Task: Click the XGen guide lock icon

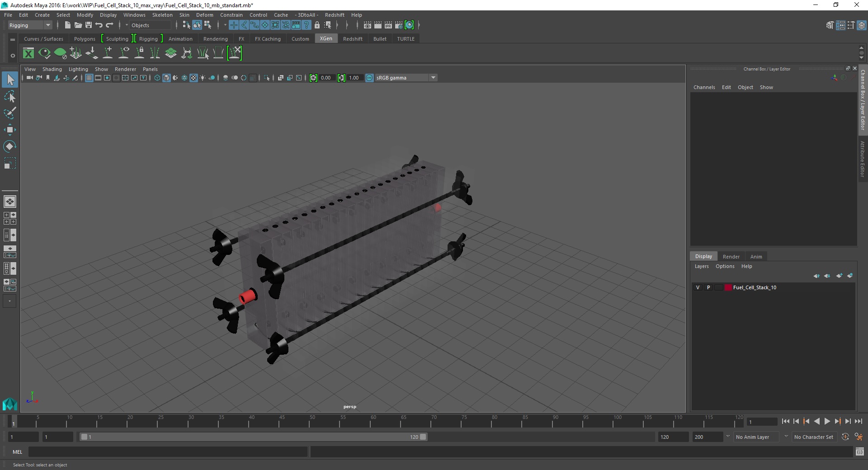Action: 140,53
